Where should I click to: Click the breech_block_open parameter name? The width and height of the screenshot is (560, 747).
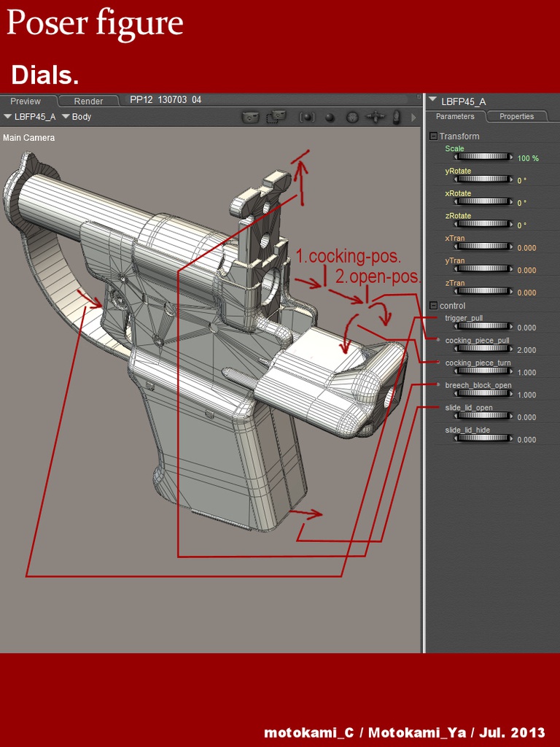(478, 385)
